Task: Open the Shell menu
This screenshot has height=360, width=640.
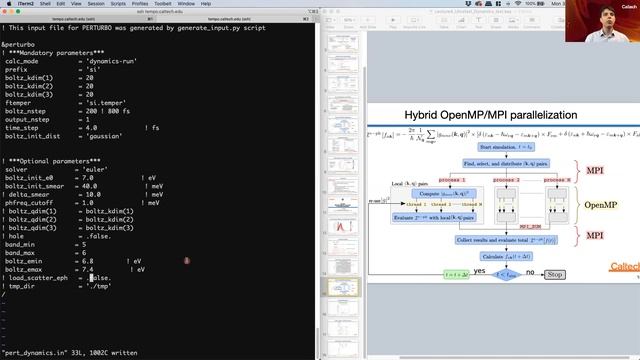Action: tap(45, 4)
